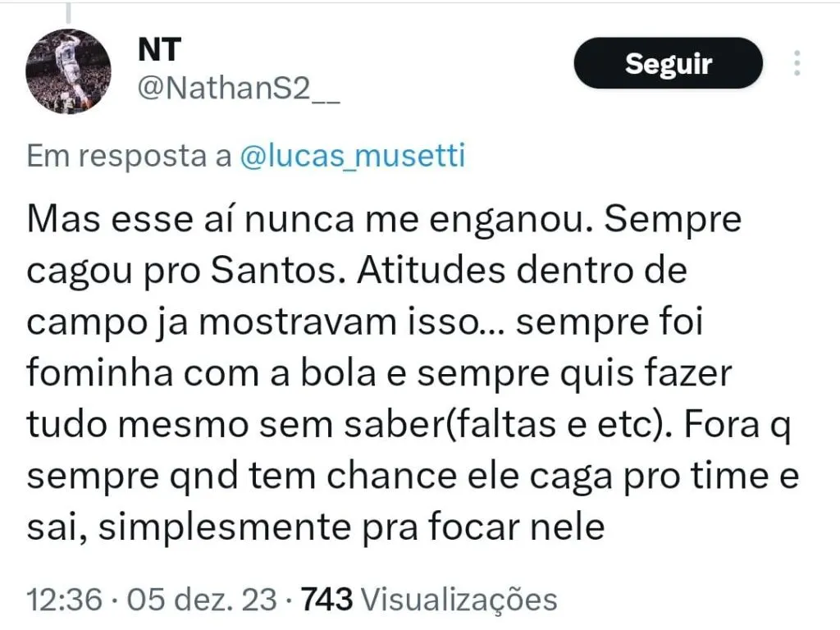Click the 12:36 post timestamp
840x630 pixels.
point(64,600)
